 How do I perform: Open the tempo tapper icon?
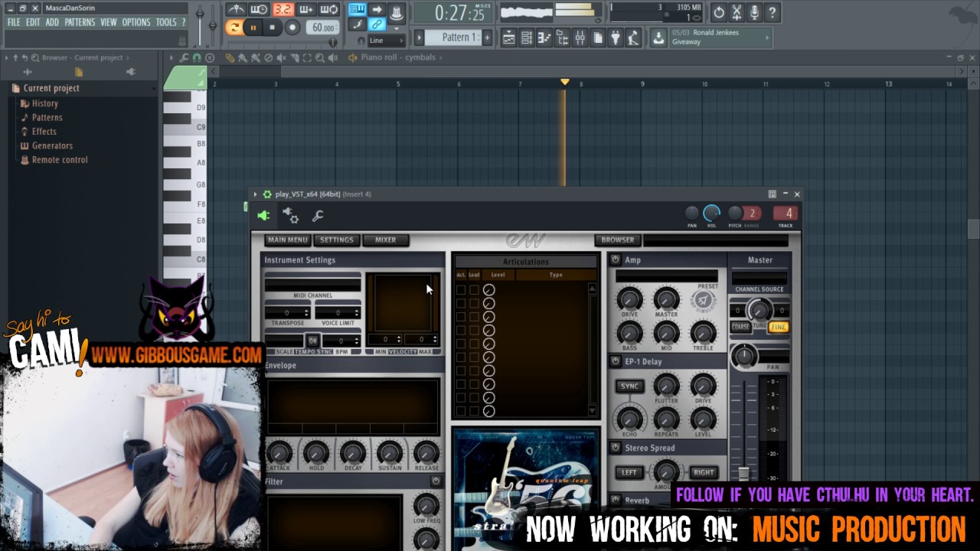[x=633, y=37]
